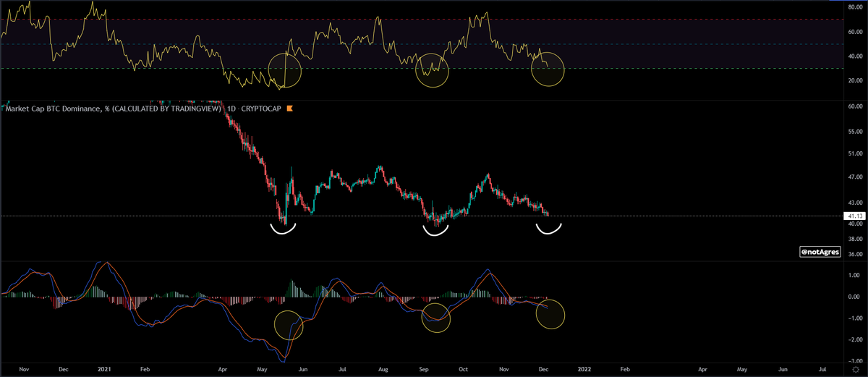Click the -3.00 MACD scale label

point(854,360)
